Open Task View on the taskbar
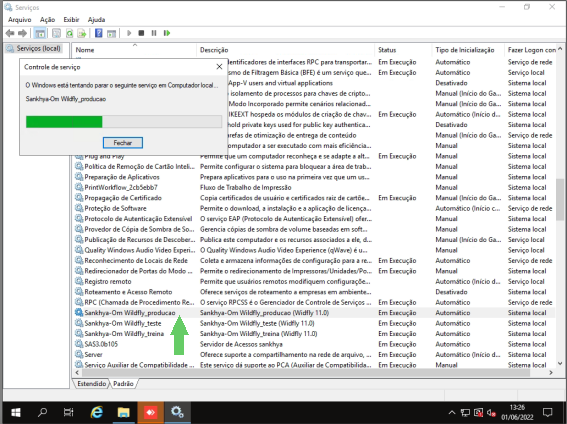Viewport: 567px width, 424px height. pos(69,412)
